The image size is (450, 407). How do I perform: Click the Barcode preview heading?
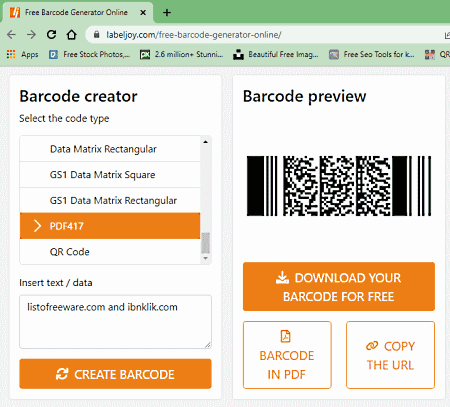304,96
